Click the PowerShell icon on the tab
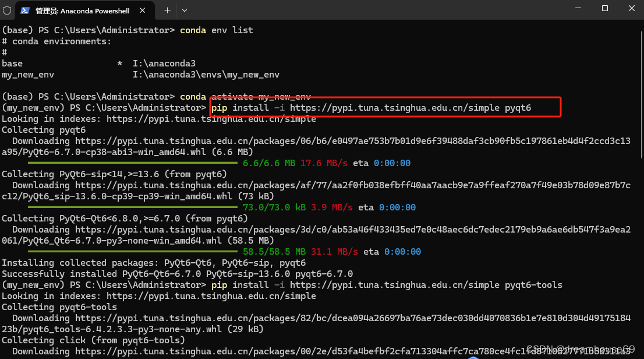This screenshot has width=644, height=359. 25,10
